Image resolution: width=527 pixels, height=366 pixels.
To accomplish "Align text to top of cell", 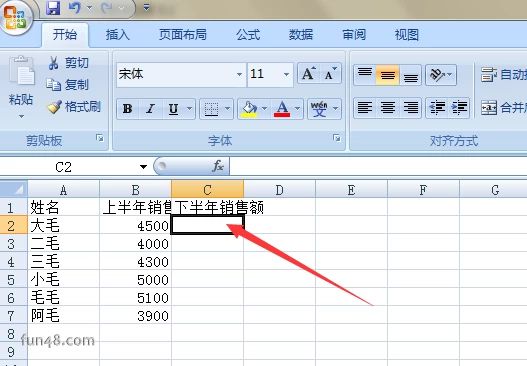I will click(x=365, y=75).
